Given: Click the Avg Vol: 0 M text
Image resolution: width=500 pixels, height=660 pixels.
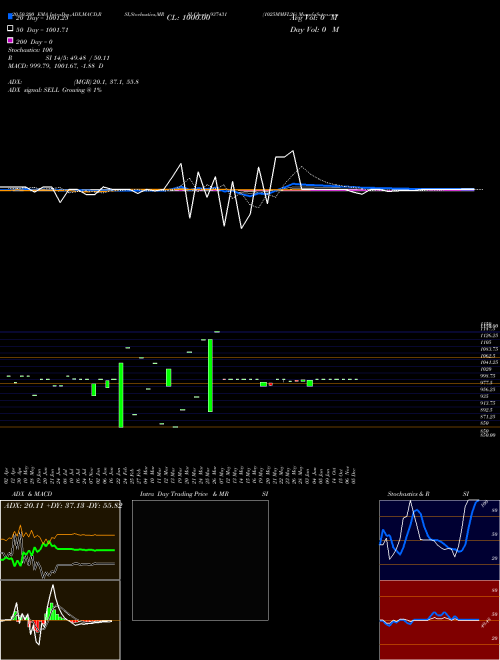Looking at the screenshot, I should click(x=314, y=18).
